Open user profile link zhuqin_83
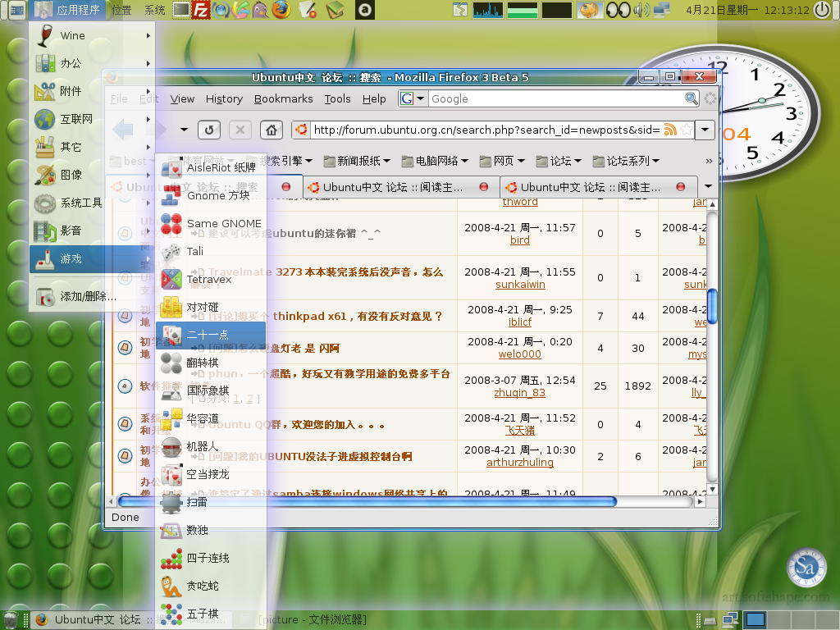 pyautogui.click(x=519, y=393)
